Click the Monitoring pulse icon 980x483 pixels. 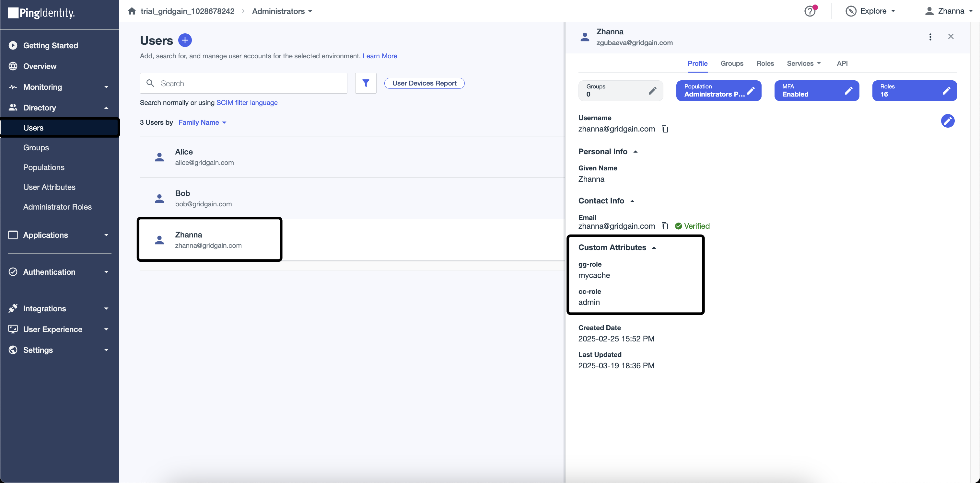[x=13, y=87]
